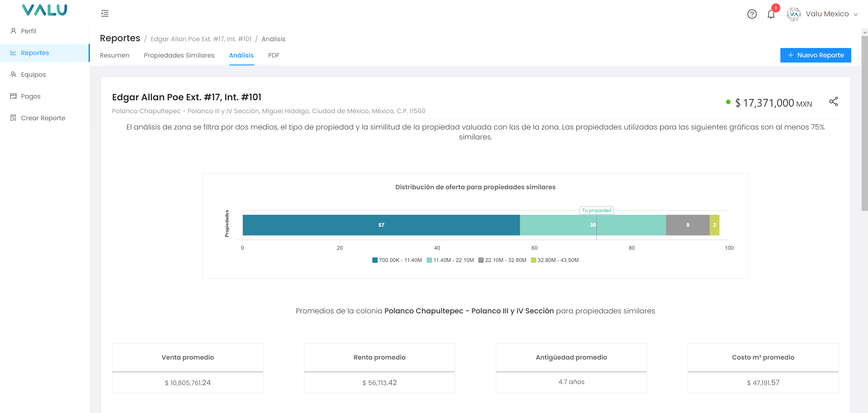Open notifications bell icon
This screenshot has width=868, height=413.
(x=771, y=14)
